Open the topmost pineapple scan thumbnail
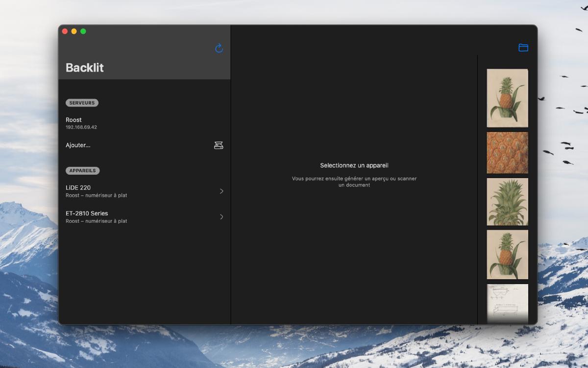 coord(507,98)
